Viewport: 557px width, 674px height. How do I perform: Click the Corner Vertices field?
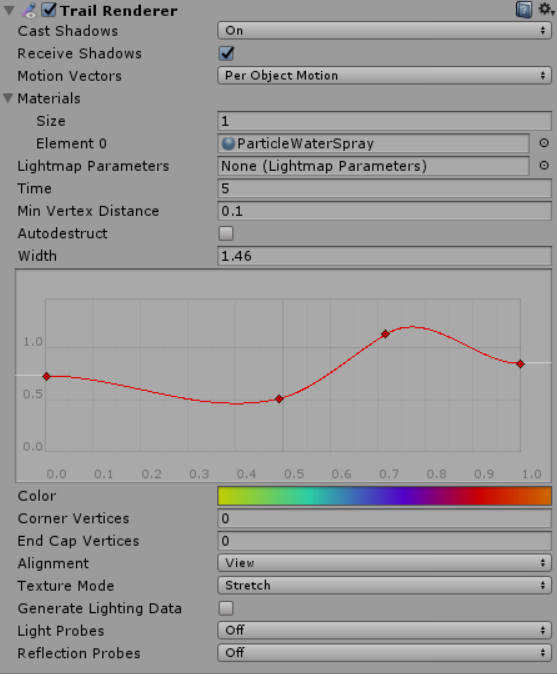click(x=384, y=518)
